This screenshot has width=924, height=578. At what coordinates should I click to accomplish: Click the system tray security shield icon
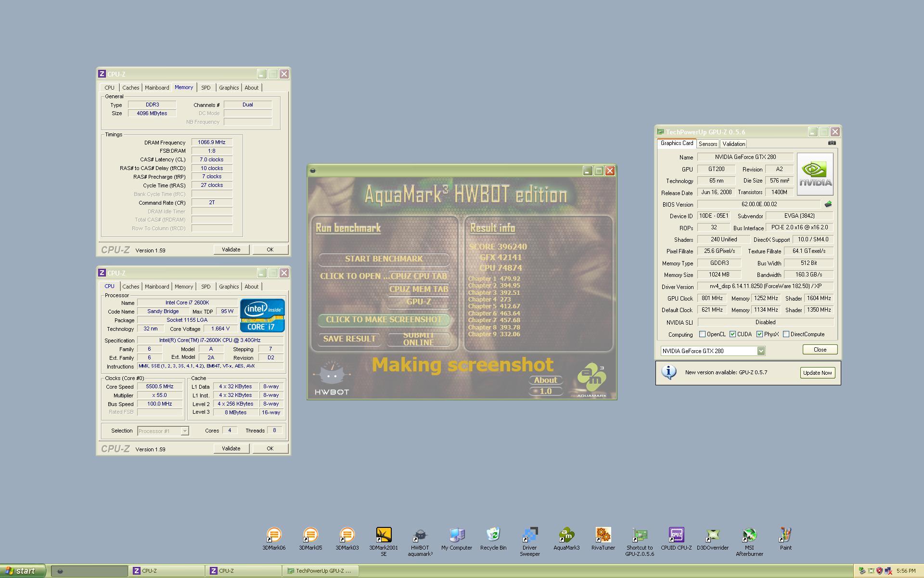coord(879,571)
